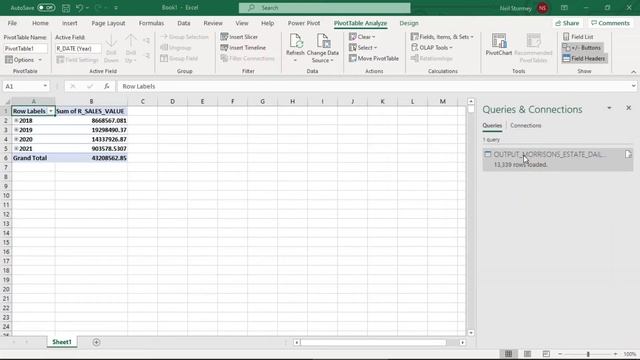The height and width of the screenshot is (360, 640).
Task: Open the Select dropdown in Actions
Action: 363,48
